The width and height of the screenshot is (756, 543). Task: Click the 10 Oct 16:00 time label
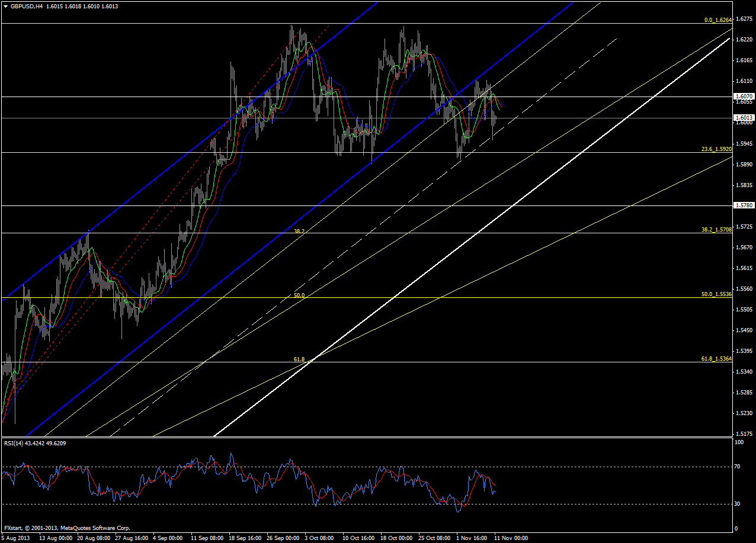coord(359,538)
